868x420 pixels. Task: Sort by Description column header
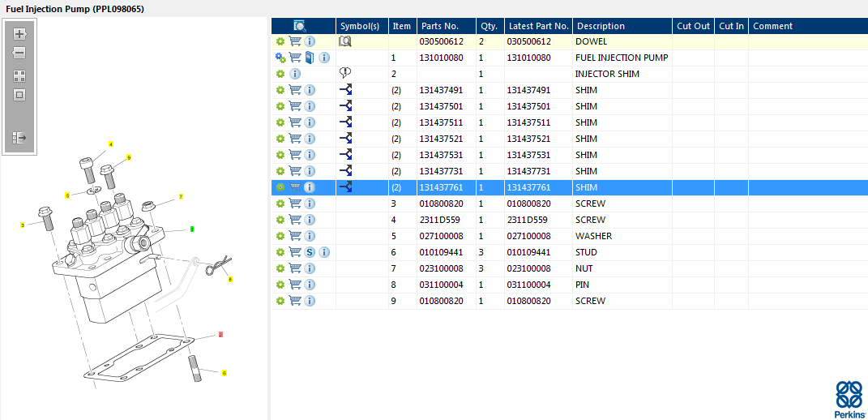pos(622,26)
